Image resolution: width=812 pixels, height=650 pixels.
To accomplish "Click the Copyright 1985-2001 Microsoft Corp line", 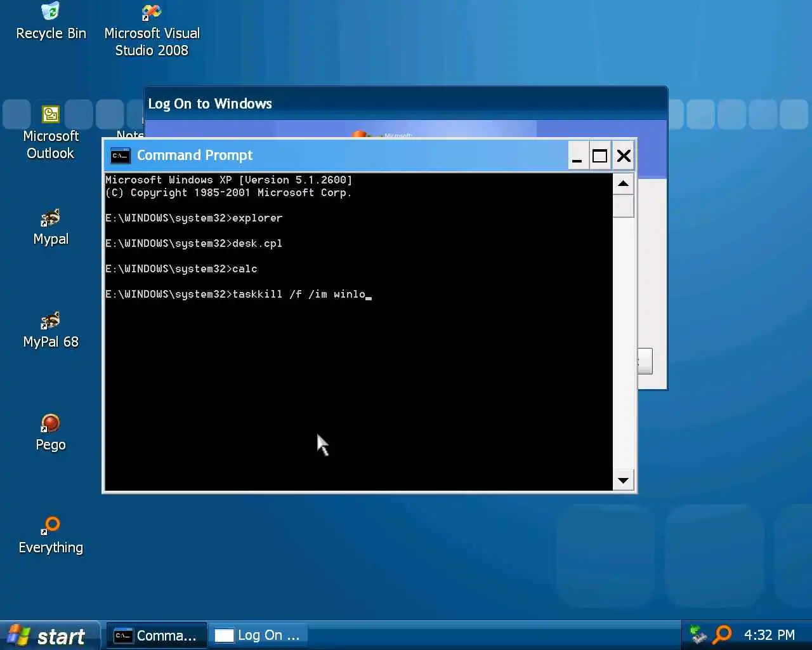I will pos(228,192).
